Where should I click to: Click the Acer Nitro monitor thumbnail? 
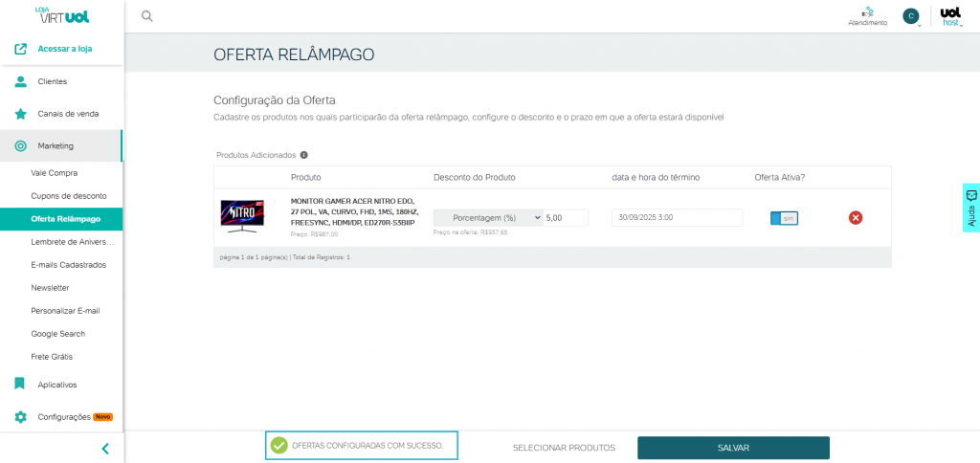[x=242, y=217]
